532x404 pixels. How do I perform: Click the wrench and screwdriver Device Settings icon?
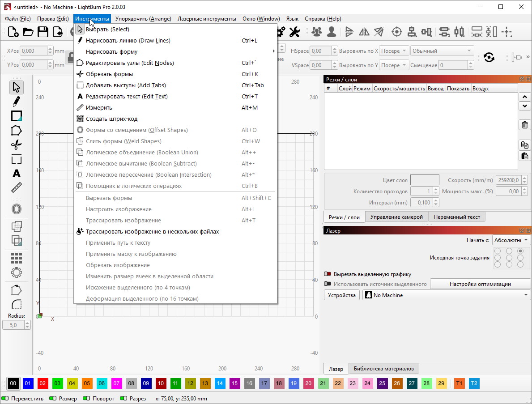[x=294, y=32]
